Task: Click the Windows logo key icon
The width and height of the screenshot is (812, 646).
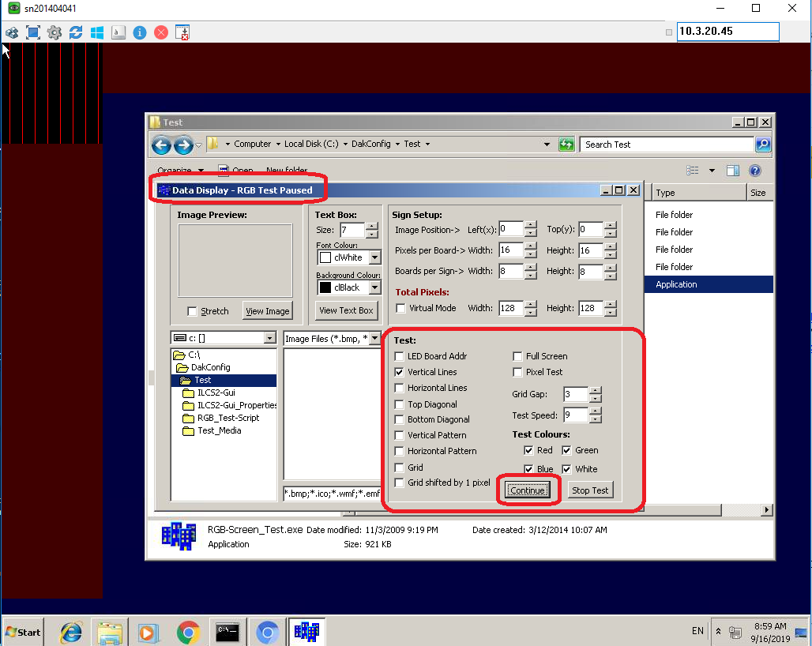Action: pyautogui.click(x=97, y=32)
